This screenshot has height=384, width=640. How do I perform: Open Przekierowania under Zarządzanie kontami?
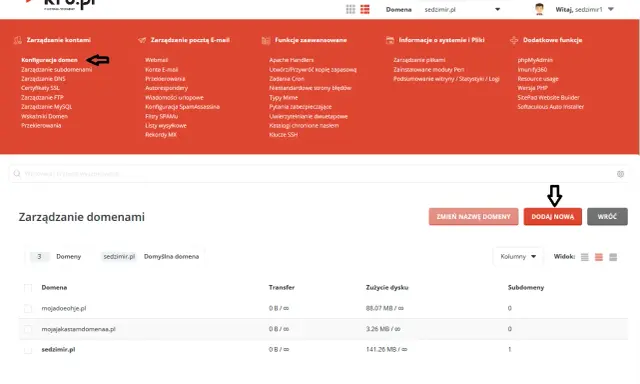(x=41, y=125)
